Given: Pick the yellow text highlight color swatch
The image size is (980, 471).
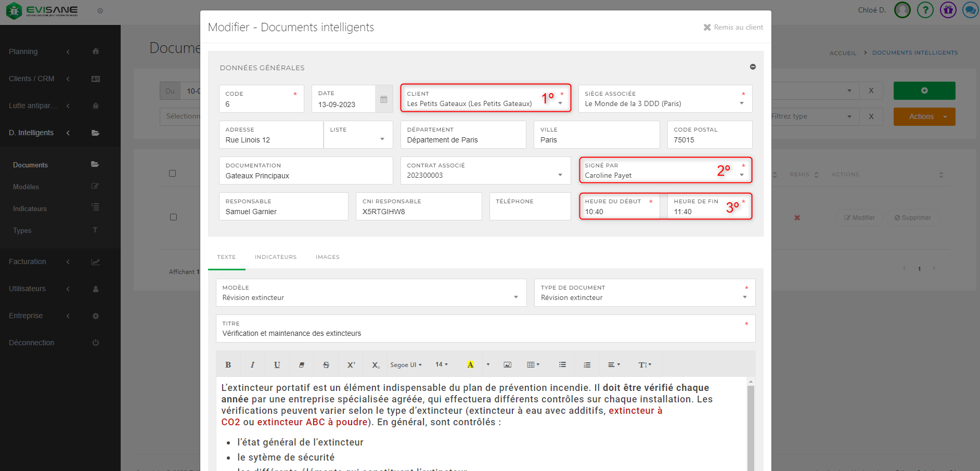Looking at the screenshot, I should pos(470,365).
